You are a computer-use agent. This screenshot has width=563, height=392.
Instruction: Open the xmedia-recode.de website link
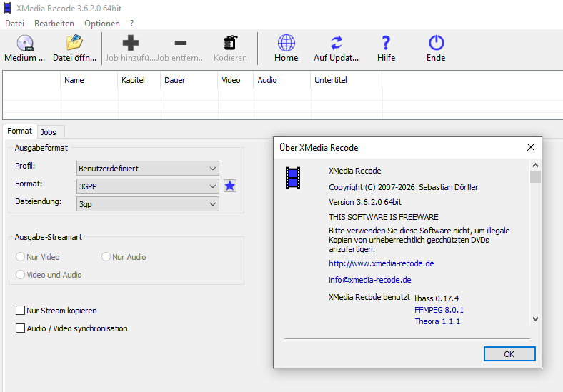[382, 263]
